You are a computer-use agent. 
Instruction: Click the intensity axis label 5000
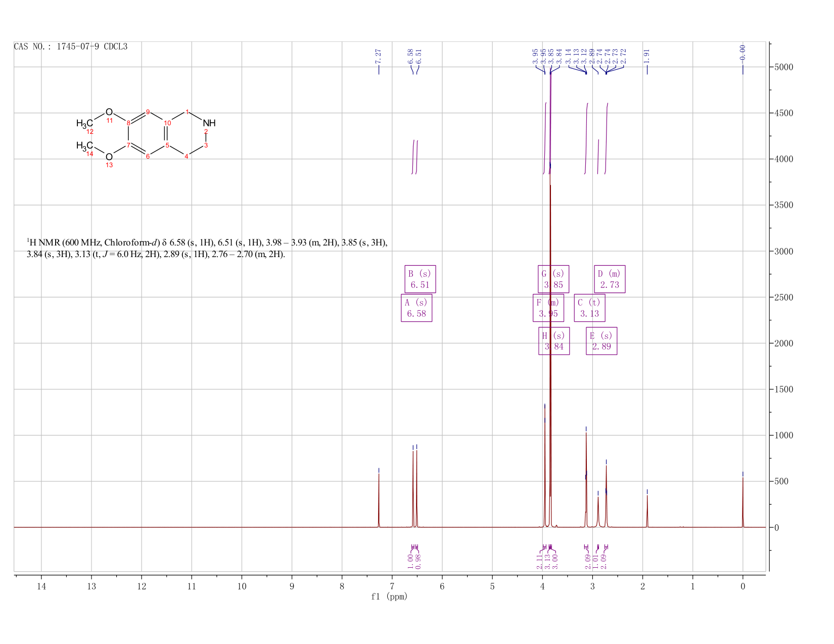(x=783, y=67)
